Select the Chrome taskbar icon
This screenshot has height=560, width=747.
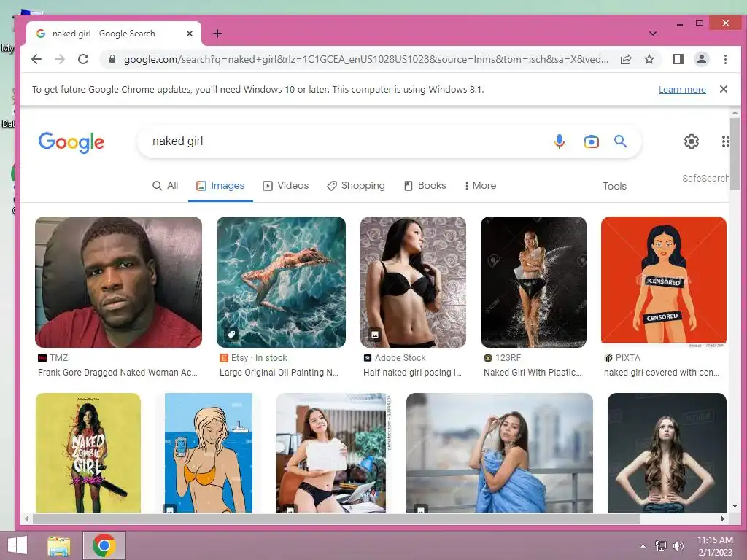[104, 545]
